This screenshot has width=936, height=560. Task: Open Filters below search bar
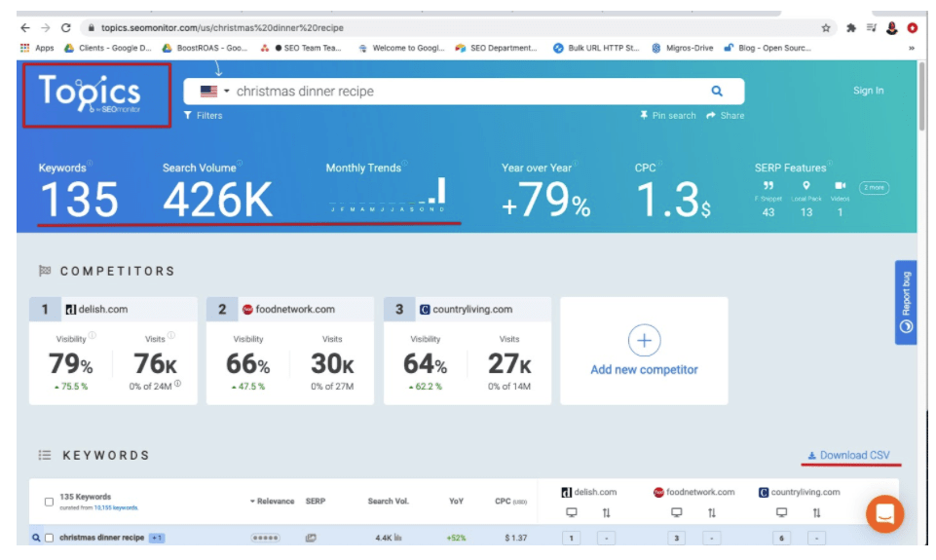pos(203,115)
